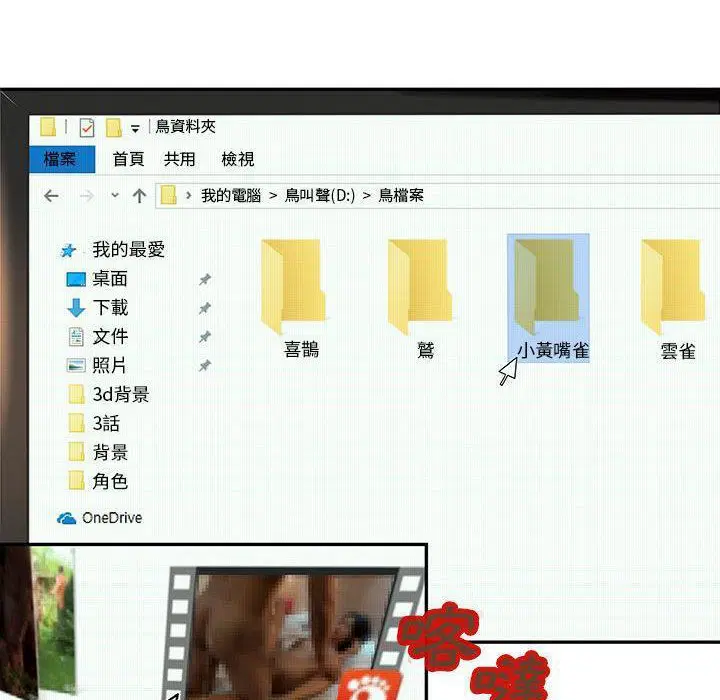This screenshot has width=720, height=700.
Task: Open 下載 in the sidebar
Action: 110,308
